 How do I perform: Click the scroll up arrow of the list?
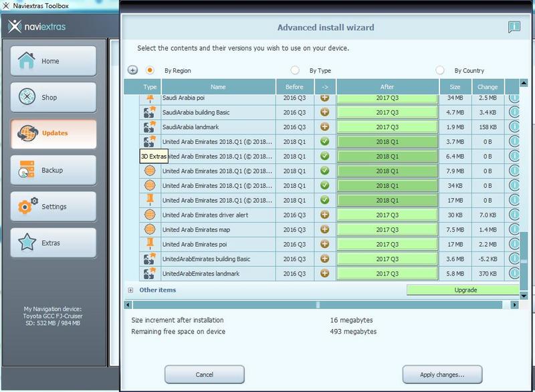pos(524,83)
